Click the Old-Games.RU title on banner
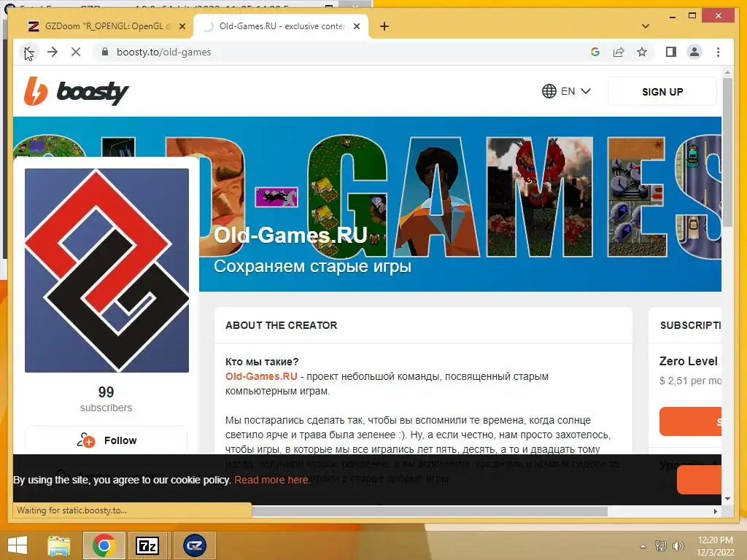 pos(290,235)
